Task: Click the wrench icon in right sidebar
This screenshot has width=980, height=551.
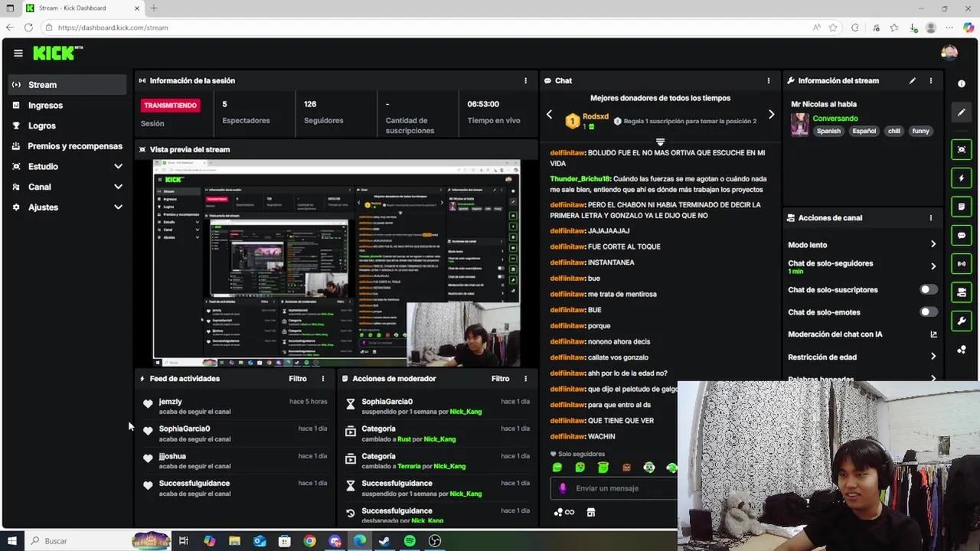Action: point(962,321)
